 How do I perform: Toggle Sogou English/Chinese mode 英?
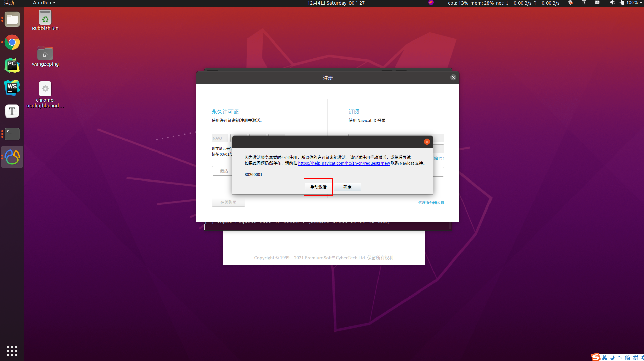click(605, 358)
